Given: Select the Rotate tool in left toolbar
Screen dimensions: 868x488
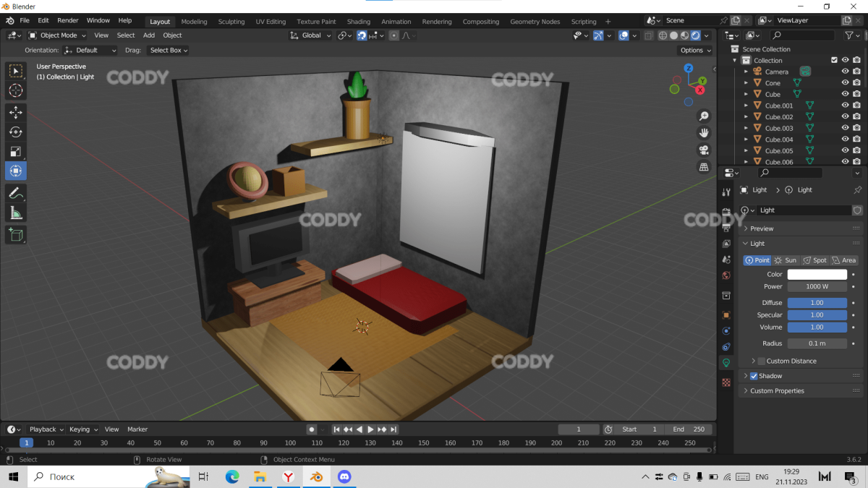Looking at the screenshot, I should [x=16, y=132].
